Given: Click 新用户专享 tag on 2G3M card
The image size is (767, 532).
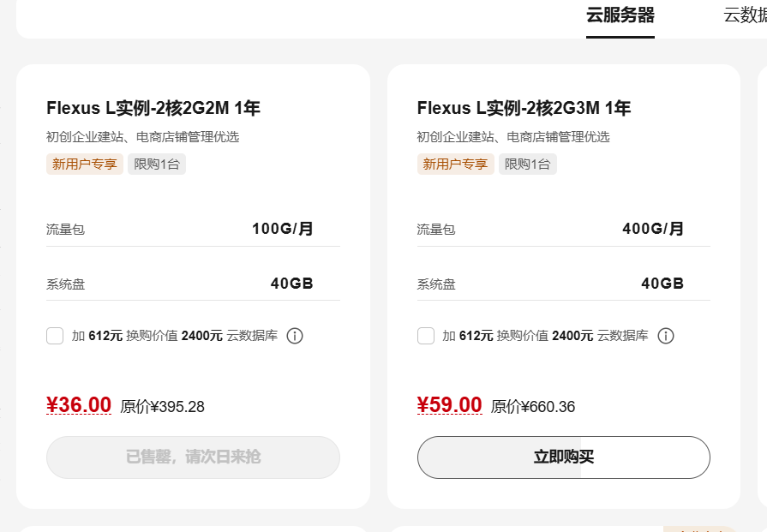Looking at the screenshot, I should point(455,164).
